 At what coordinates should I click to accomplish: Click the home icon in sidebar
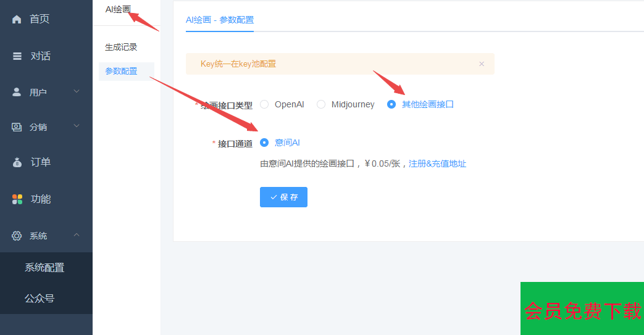(17, 19)
